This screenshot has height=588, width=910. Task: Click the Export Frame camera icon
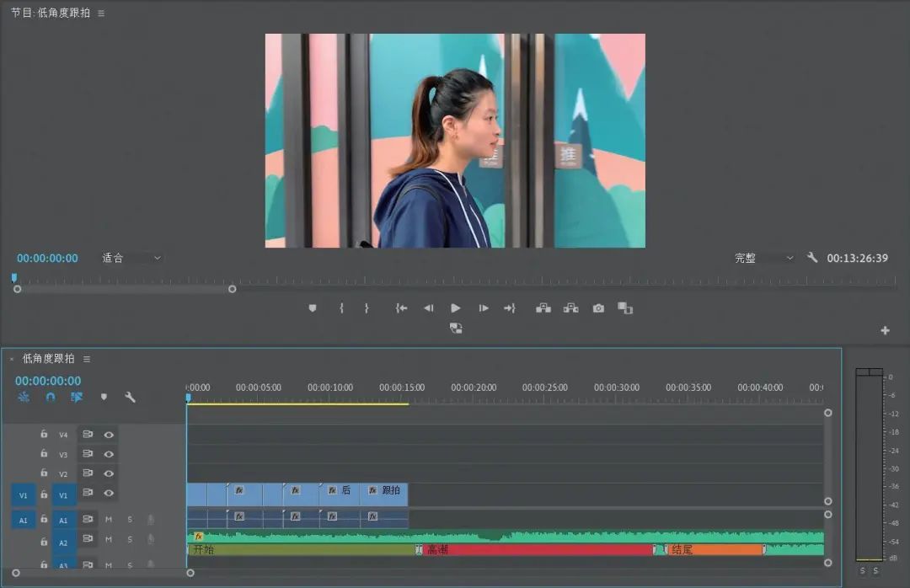[598, 308]
